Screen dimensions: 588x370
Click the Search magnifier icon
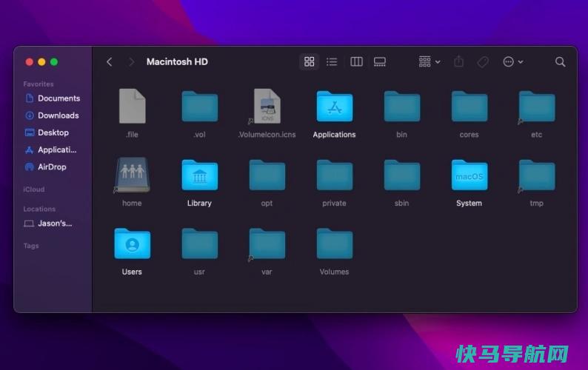[561, 62]
